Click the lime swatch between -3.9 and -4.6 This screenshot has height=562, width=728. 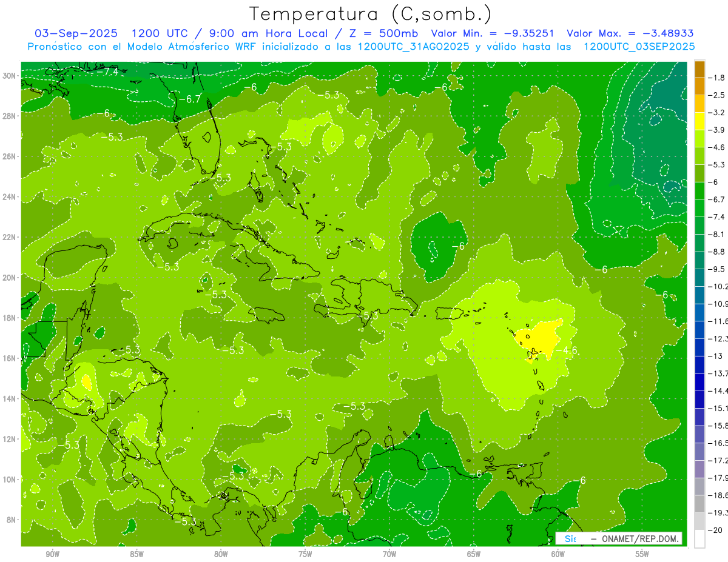[699, 139]
